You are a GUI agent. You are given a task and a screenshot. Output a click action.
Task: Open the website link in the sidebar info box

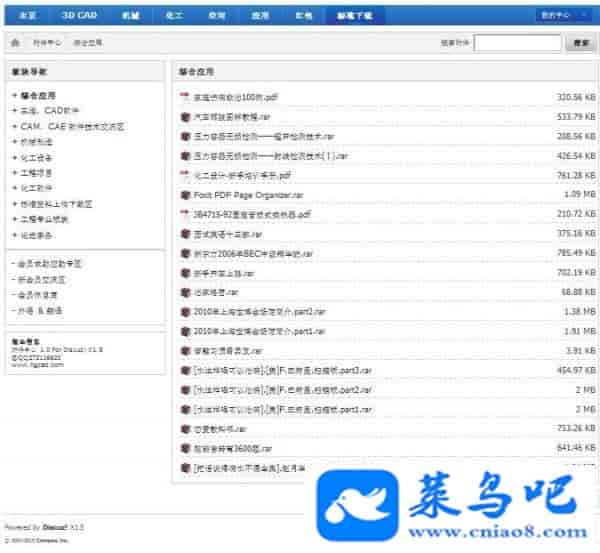point(38,365)
